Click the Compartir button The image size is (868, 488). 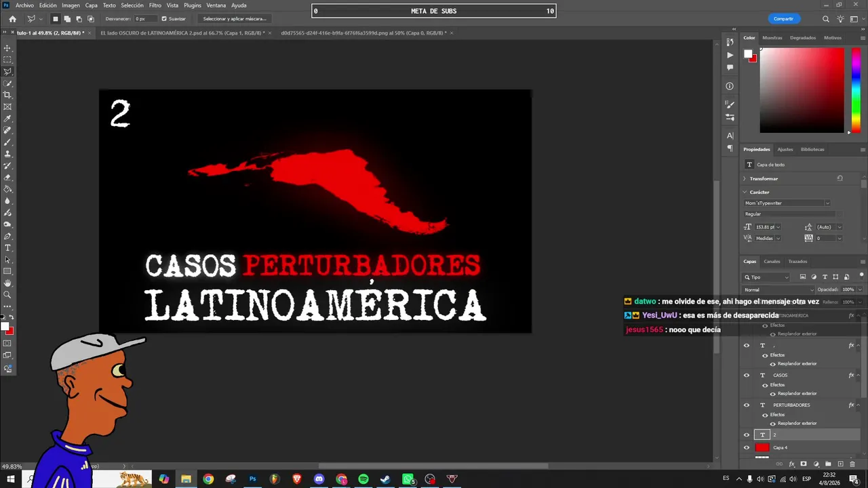coord(783,19)
